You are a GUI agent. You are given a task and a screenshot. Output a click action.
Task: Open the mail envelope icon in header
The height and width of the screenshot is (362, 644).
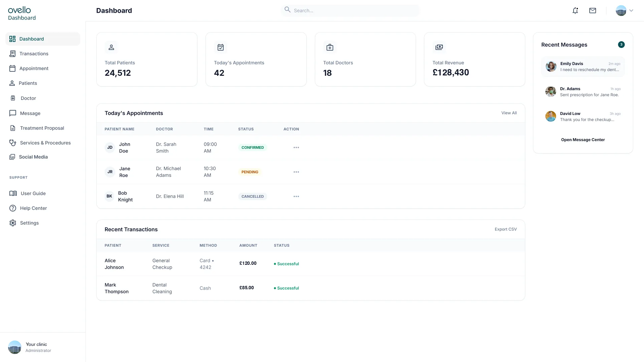point(593,11)
